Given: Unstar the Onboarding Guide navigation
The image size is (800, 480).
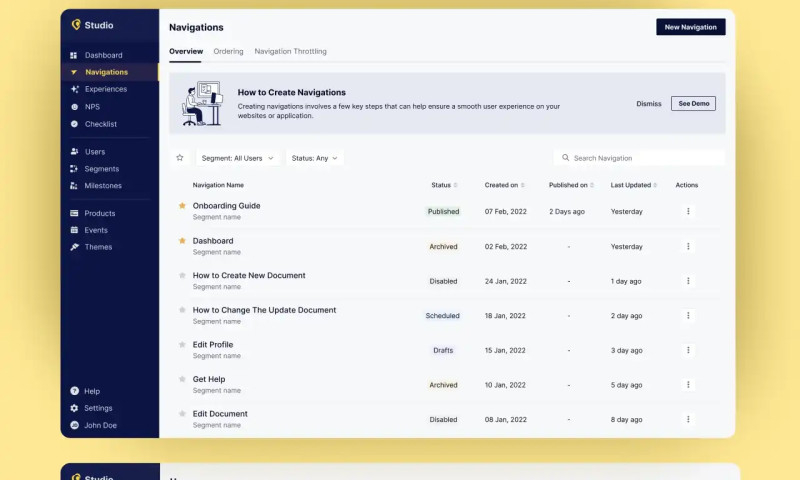Looking at the screenshot, I should 182,206.
